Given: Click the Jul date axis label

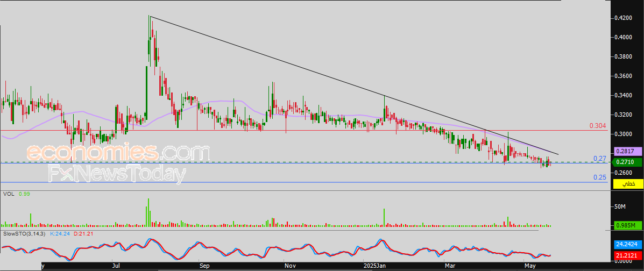Looking at the screenshot, I should pos(116,266).
